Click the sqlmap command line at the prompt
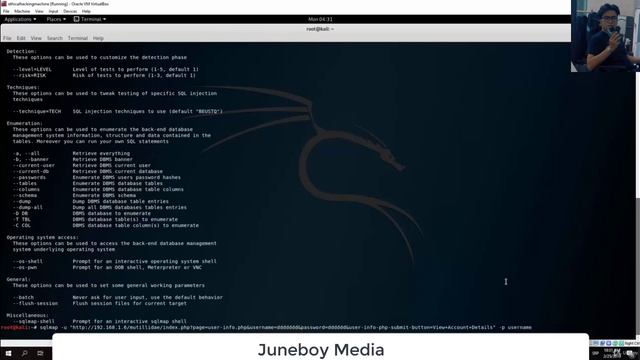Image resolution: width=640 pixels, height=360 pixels. 286,327
